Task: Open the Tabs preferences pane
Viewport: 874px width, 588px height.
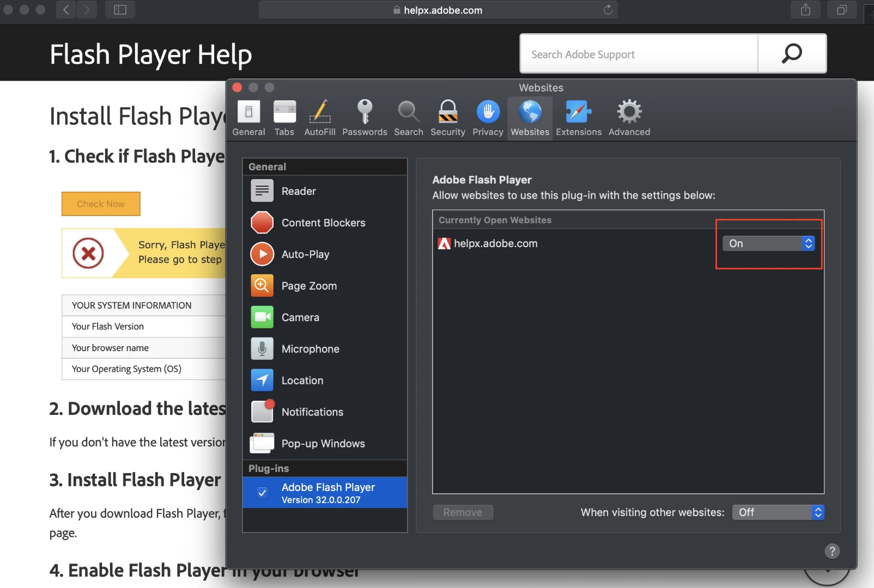Action: pyautogui.click(x=284, y=118)
